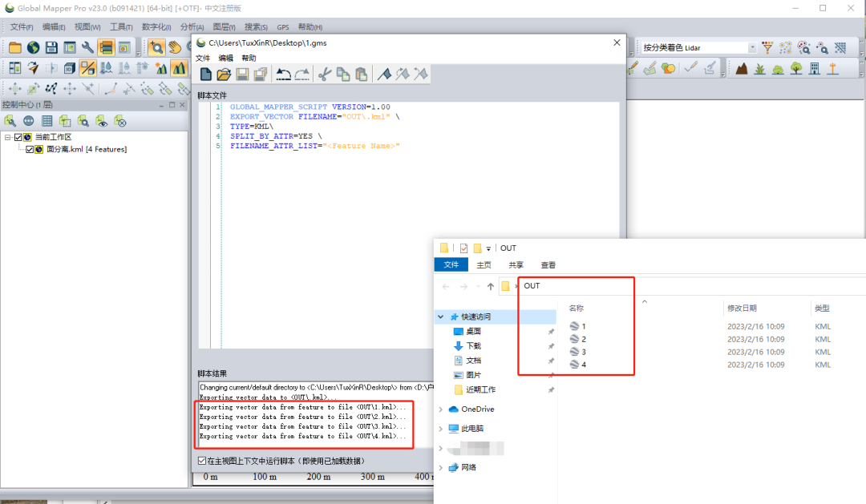Uncheck the 当前工作区 workspace checkbox
Viewport: 866px width, 504px height.
click(18, 137)
